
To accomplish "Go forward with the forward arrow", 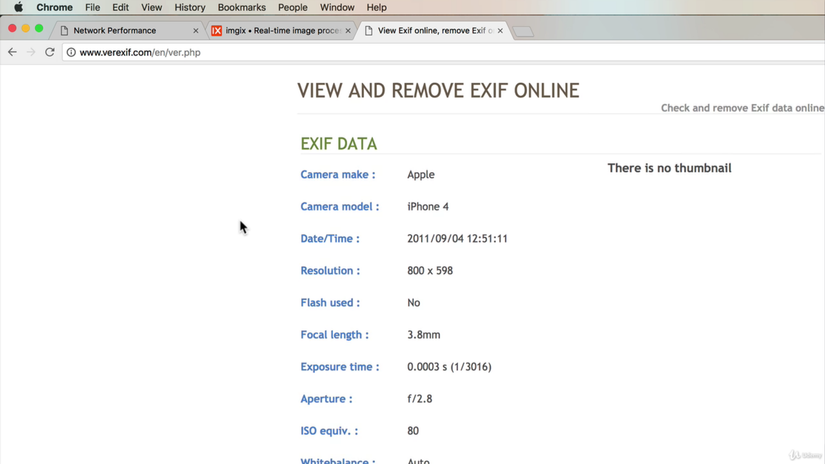I will coord(31,52).
